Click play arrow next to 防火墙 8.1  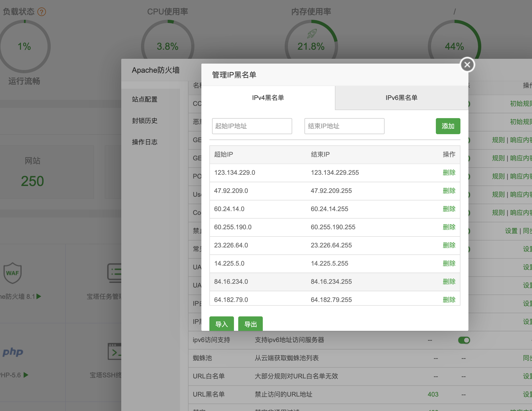[39, 296]
